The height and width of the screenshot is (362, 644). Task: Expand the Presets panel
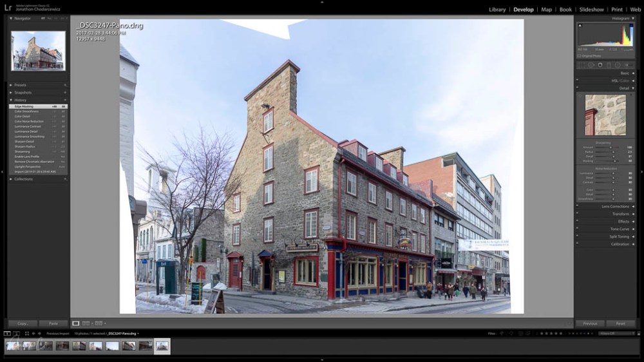[11, 85]
